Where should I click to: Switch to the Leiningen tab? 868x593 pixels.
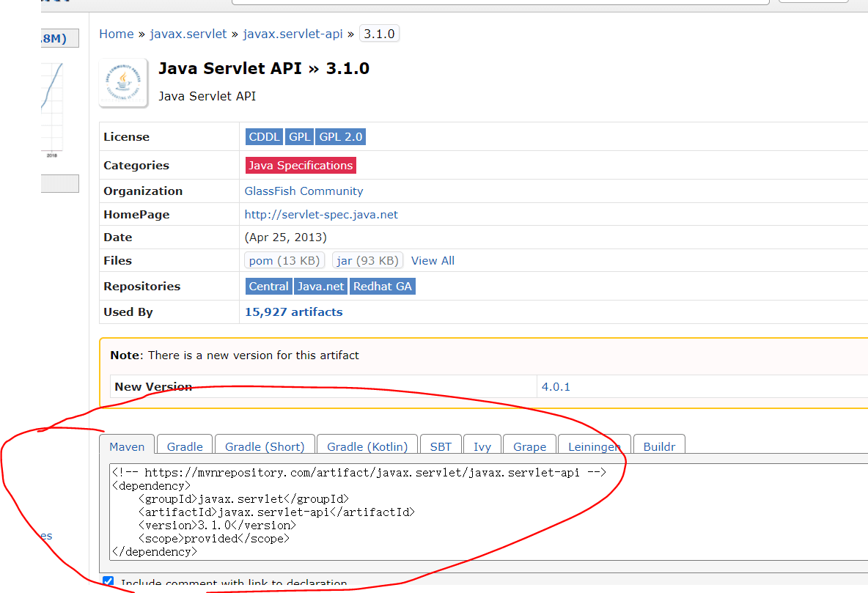[595, 446]
